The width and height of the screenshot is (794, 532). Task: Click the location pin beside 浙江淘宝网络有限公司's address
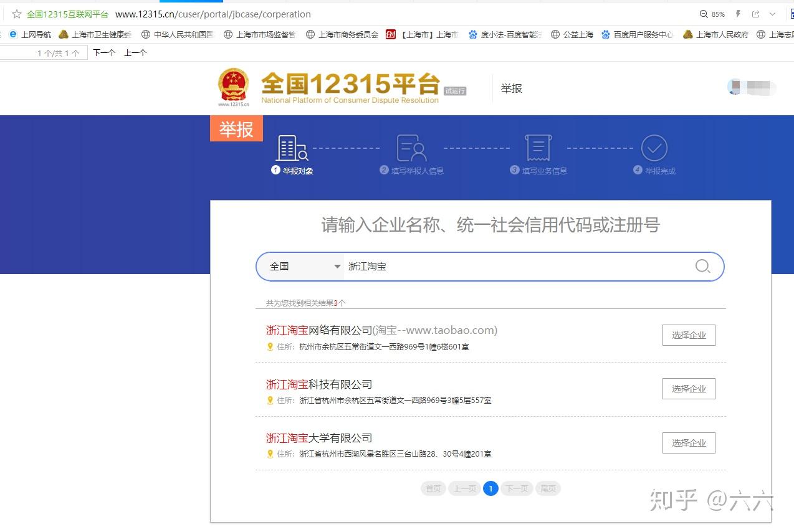tap(270, 347)
